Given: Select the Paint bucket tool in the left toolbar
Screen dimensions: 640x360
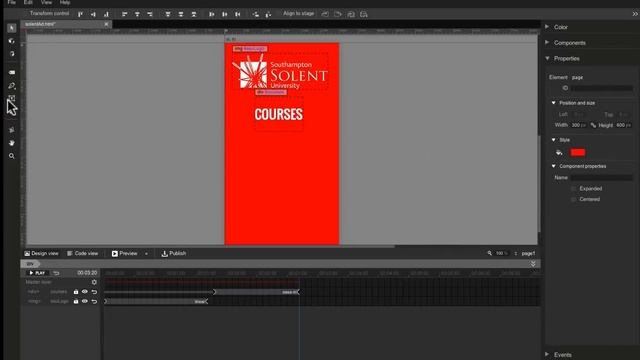Looking at the screenshot, I should click(x=11, y=130).
